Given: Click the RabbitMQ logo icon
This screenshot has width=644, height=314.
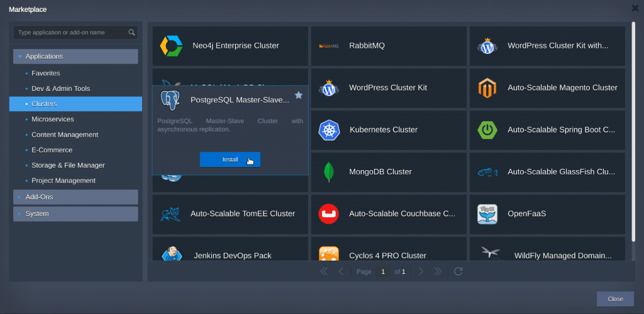Looking at the screenshot, I should click(x=328, y=46).
